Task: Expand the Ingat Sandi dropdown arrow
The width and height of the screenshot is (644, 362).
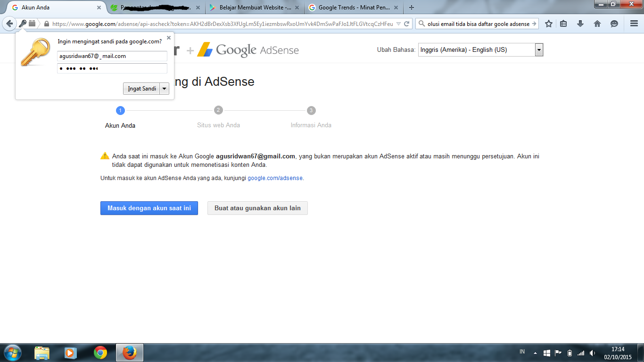Action: click(165, 89)
